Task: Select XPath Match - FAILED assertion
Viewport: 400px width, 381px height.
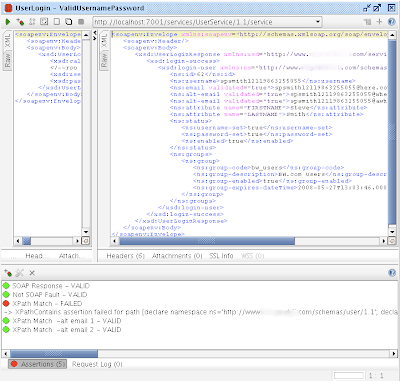Action: tap(42, 303)
